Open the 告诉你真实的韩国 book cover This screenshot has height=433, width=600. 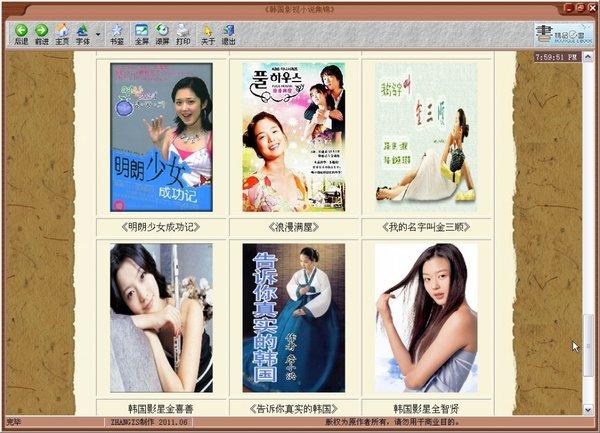(x=294, y=318)
